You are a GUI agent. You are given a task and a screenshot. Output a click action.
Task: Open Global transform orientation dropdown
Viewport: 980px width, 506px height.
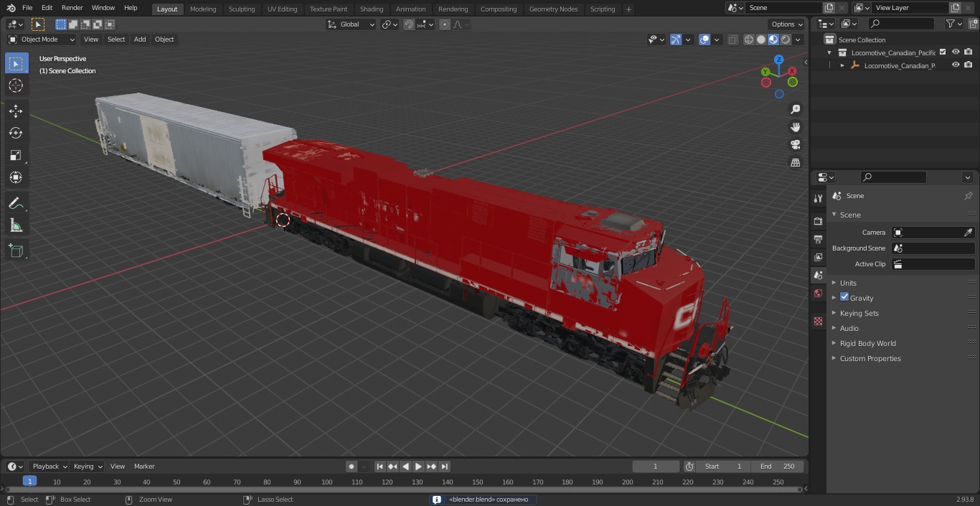click(352, 24)
